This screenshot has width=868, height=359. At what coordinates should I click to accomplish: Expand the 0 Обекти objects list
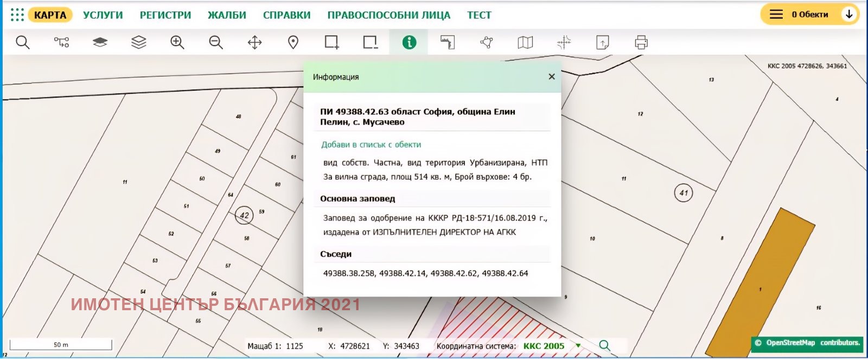(849, 15)
